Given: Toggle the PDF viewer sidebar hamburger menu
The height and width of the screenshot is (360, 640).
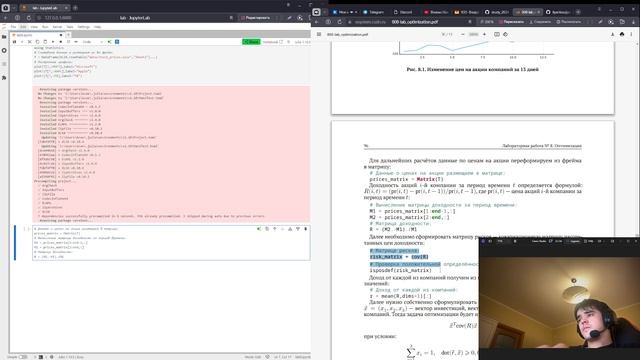Looking at the screenshot, I should coord(319,34).
